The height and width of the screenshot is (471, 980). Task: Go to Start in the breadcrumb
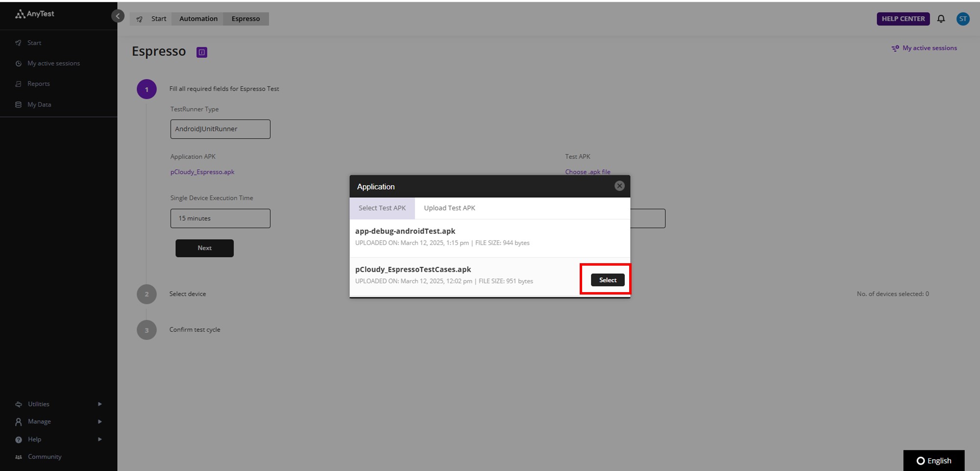tap(159, 19)
